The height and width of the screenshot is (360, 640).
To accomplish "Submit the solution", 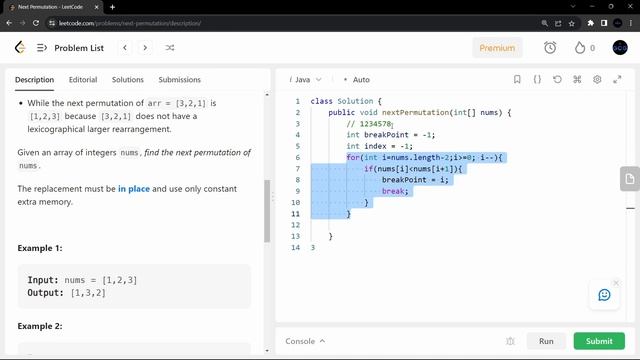I will point(599,341).
